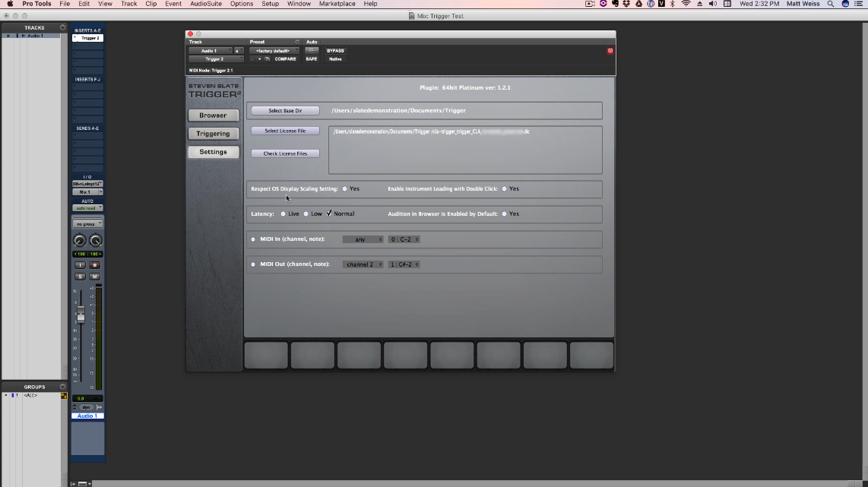Open the GROUPS list options menu icon

(62, 387)
